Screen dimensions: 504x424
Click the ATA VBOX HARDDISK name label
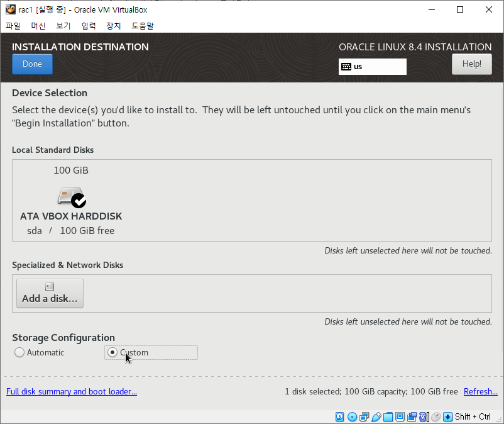pyautogui.click(x=71, y=216)
